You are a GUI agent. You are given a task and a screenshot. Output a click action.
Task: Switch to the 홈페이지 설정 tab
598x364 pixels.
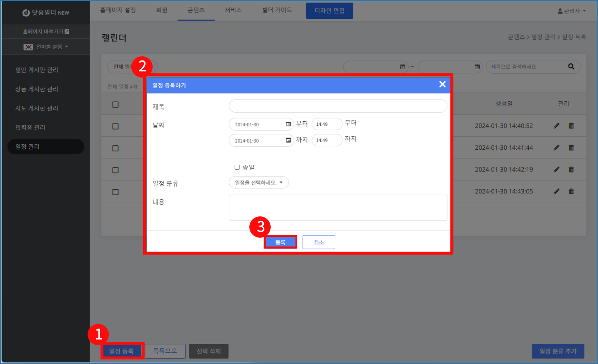click(118, 10)
